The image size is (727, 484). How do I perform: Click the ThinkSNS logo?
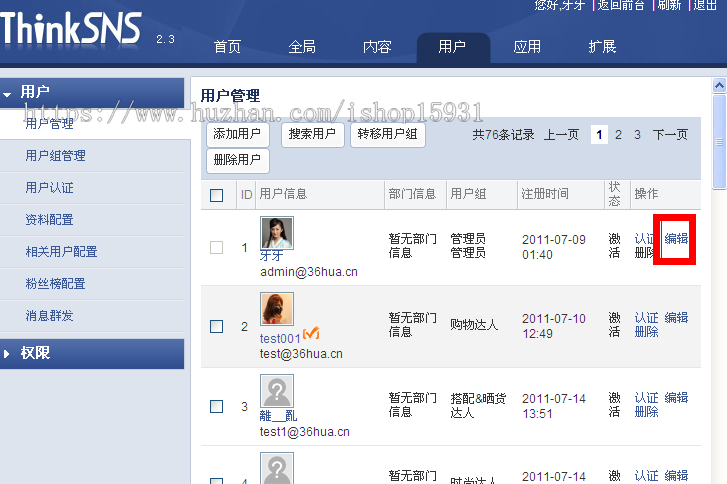coord(71,28)
